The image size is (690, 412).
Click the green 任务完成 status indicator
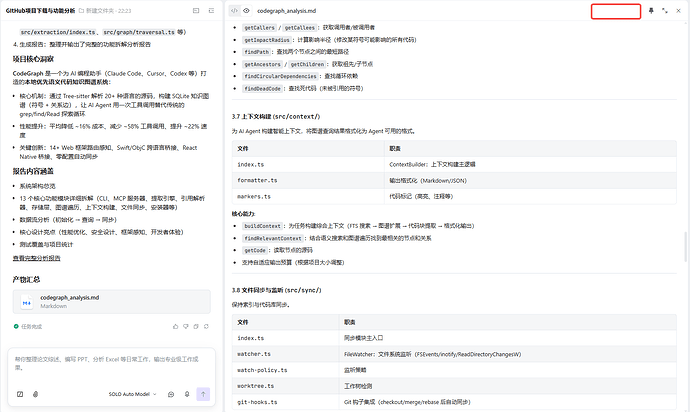pyautogui.click(x=28, y=327)
